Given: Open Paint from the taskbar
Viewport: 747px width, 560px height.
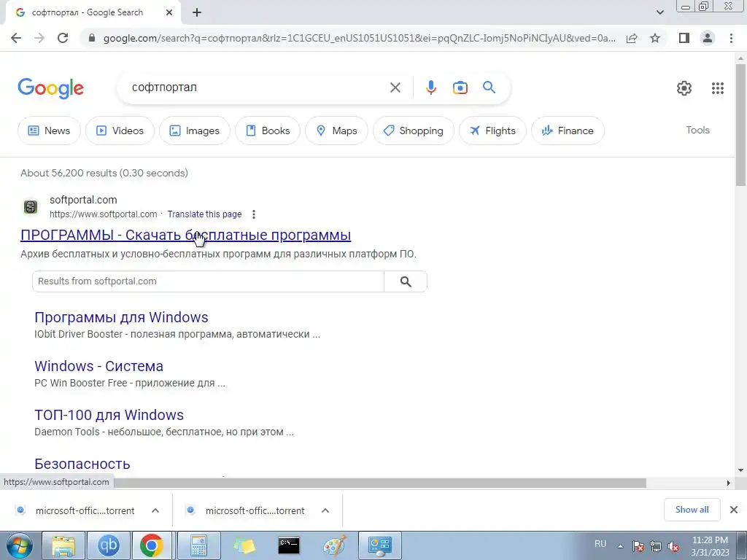Looking at the screenshot, I should pyautogui.click(x=334, y=545).
